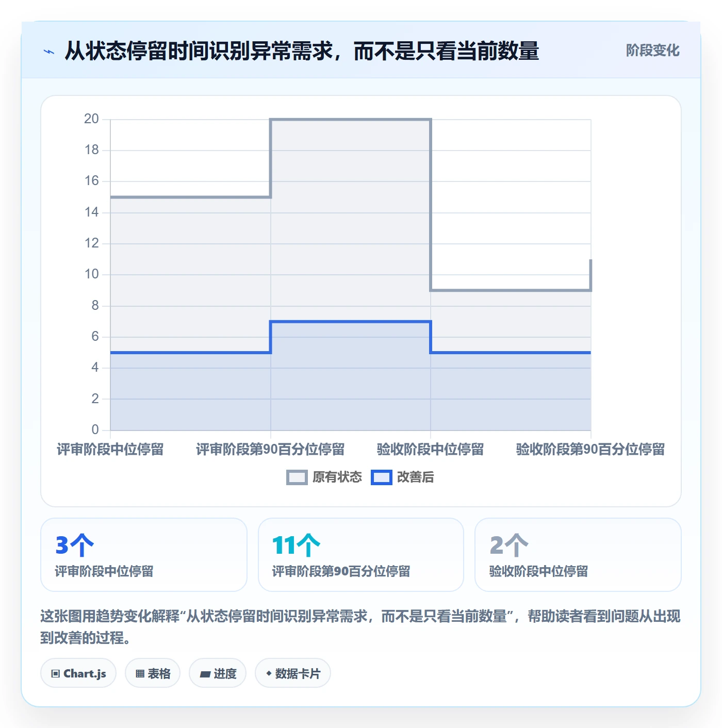This screenshot has height=728, width=722.
Task: Click the 评审阶段中位停留 card label
Action: [x=104, y=571]
